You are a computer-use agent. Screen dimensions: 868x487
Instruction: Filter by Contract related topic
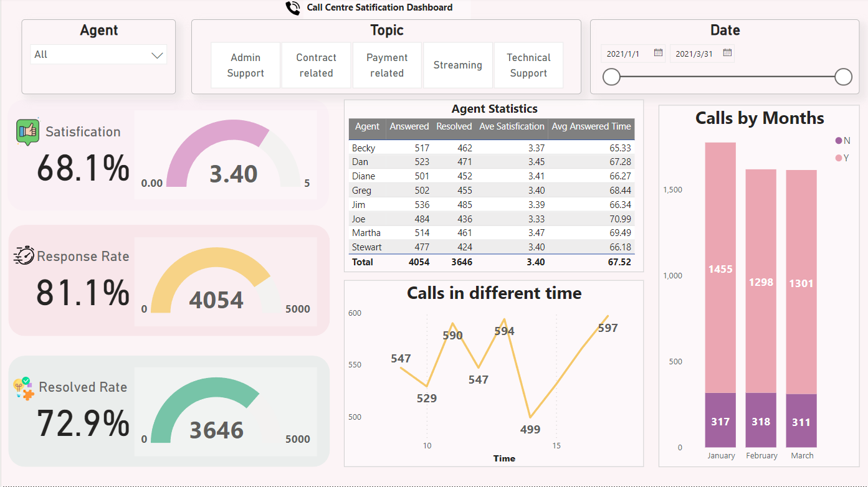point(316,65)
